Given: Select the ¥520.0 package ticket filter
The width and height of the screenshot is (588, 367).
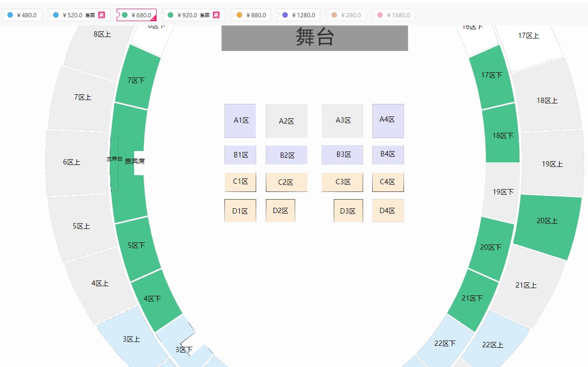Looking at the screenshot, I should (78, 15).
